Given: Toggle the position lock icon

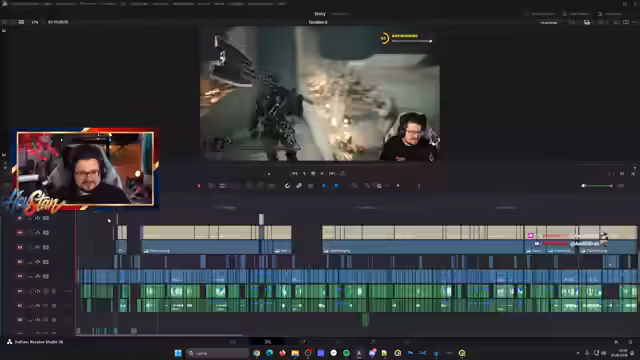Looking at the screenshot, I should 311,186.
